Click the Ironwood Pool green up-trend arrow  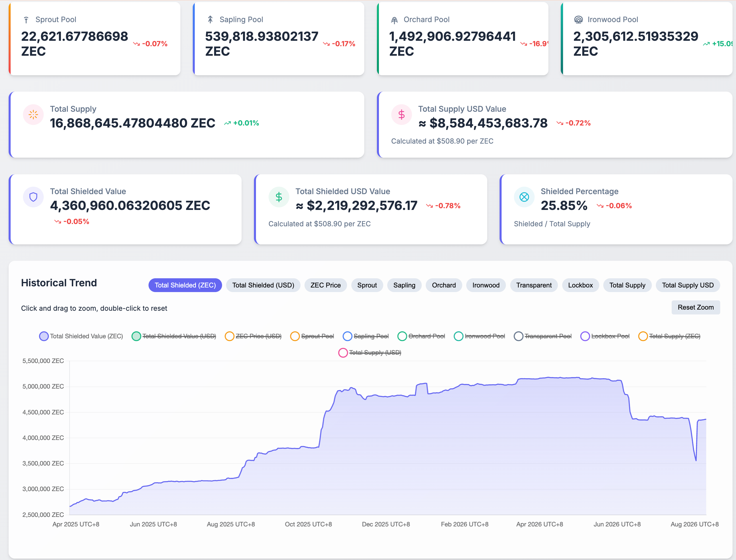706,44
